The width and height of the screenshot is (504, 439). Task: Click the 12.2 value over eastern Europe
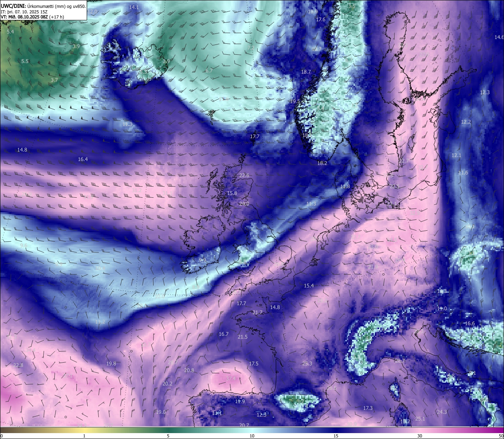pos(466,122)
